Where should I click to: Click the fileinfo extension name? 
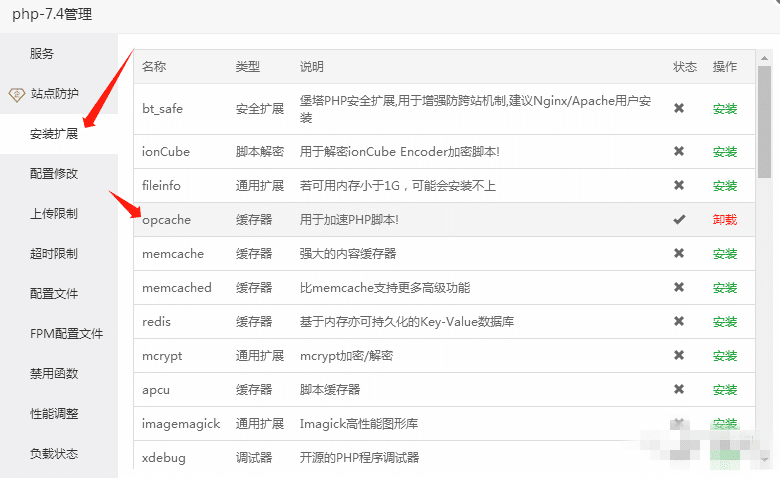click(x=161, y=186)
